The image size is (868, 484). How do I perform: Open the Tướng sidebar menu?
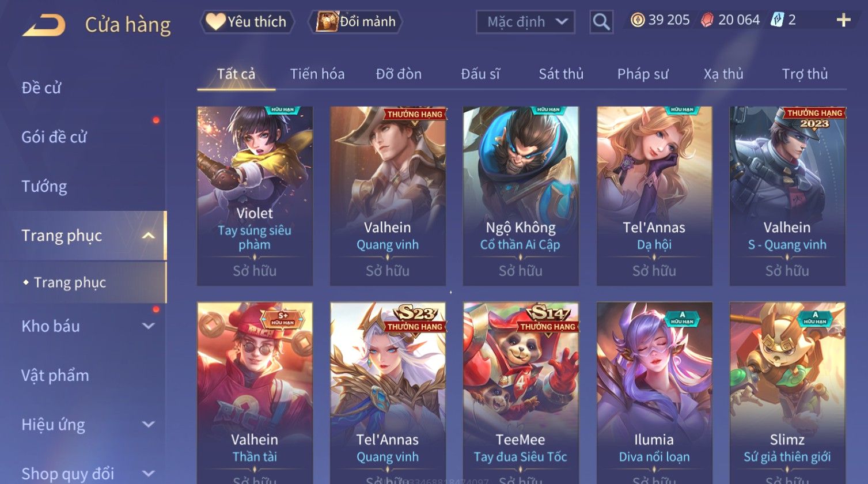tap(44, 186)
